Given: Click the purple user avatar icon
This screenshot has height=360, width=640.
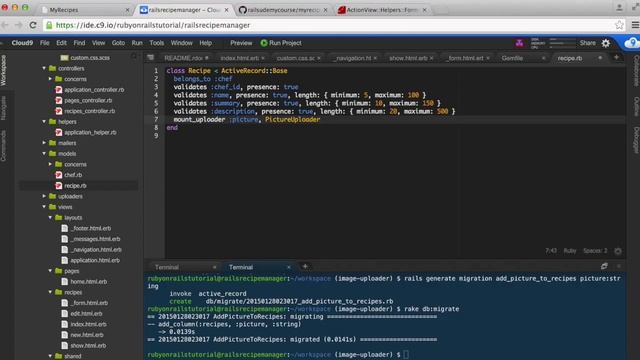Looking at the screenshot, I should click(519, 43).
